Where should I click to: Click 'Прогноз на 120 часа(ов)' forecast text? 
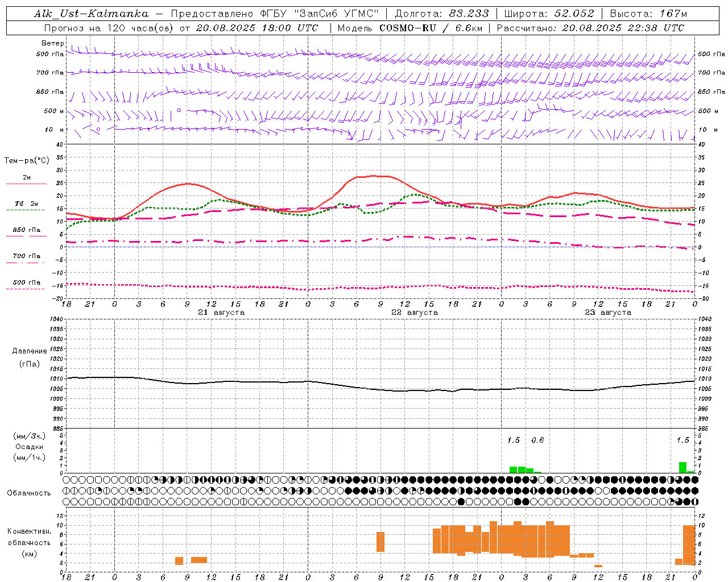pyautogui.click(x=109, y=28)
